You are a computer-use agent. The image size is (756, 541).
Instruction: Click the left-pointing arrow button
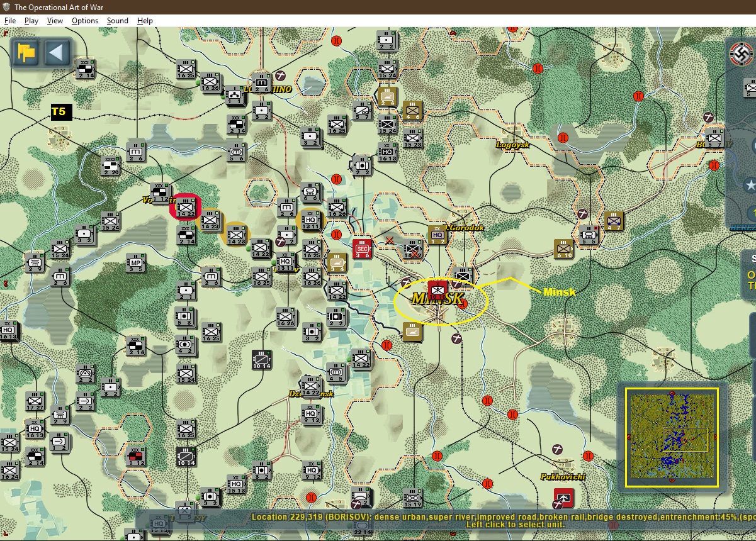(x=58, y=52)
